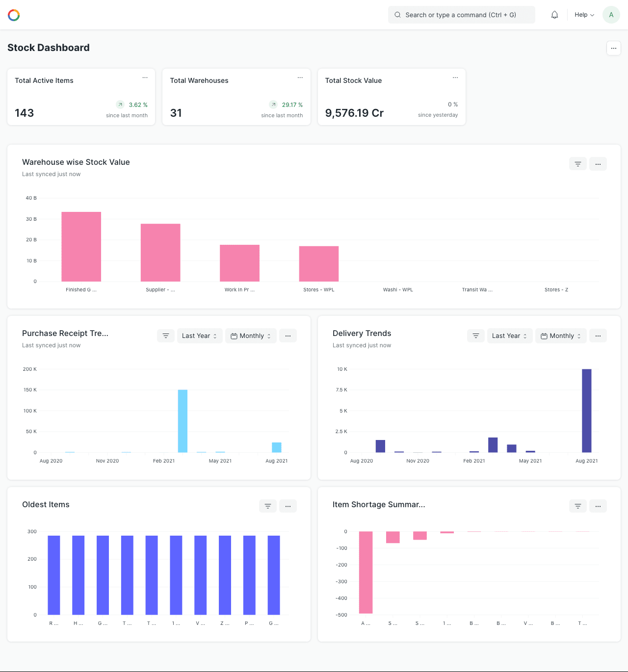Open filter icon for Warehouse wise Stock Value
The image size is (628, 672).
coord(578,164)
